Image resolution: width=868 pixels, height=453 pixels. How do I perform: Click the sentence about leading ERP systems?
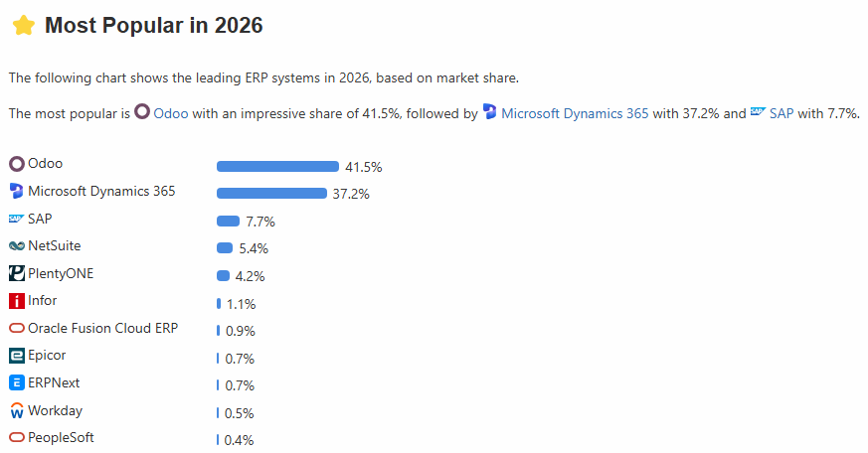264,78
